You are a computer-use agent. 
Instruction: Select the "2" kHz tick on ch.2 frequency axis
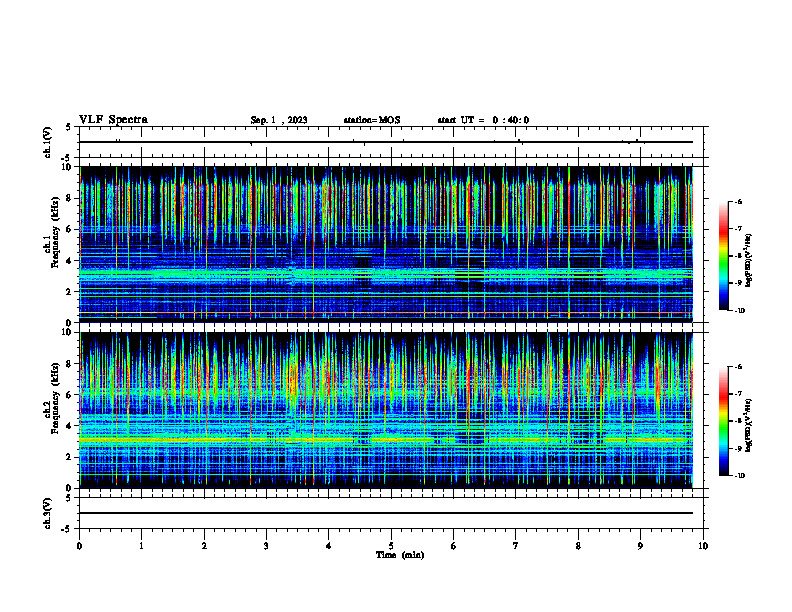[69, 457]
